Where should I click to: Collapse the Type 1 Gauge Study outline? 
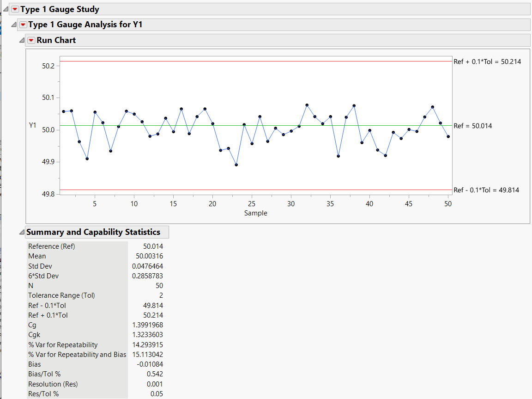(x=5, y=9)
